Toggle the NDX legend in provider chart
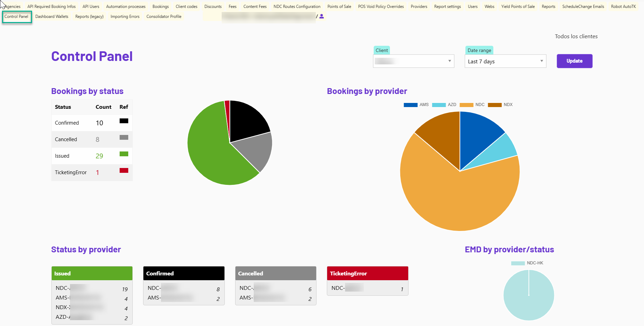The width and height of the screenshot is (644, 326). coord(500,105)
